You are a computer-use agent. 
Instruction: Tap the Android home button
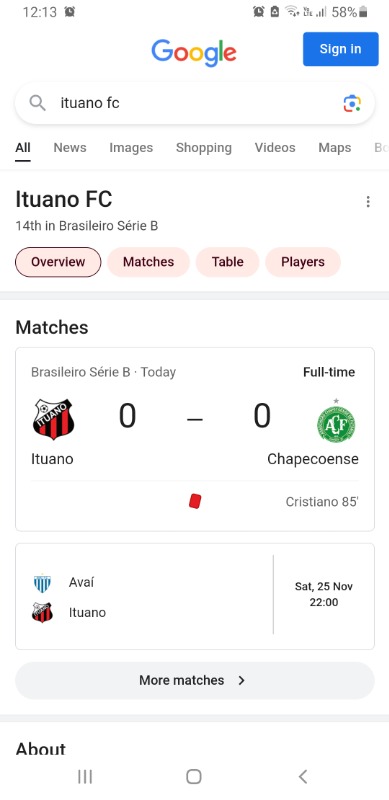coord(194,777)
